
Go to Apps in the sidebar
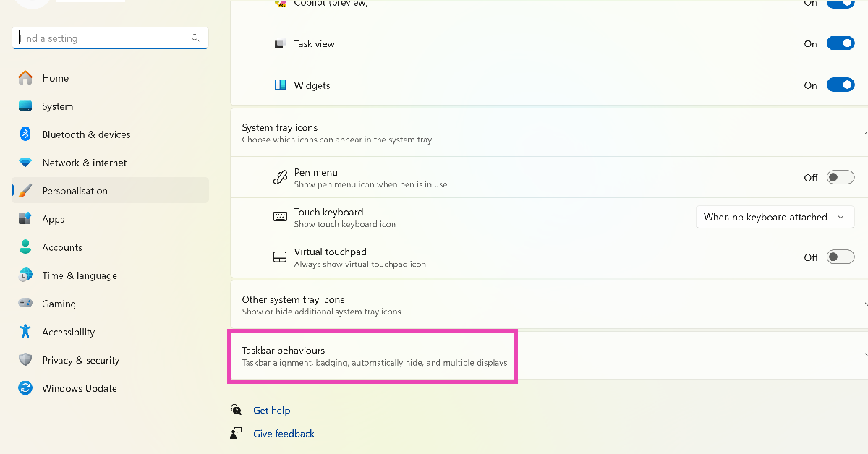[53, 219]
